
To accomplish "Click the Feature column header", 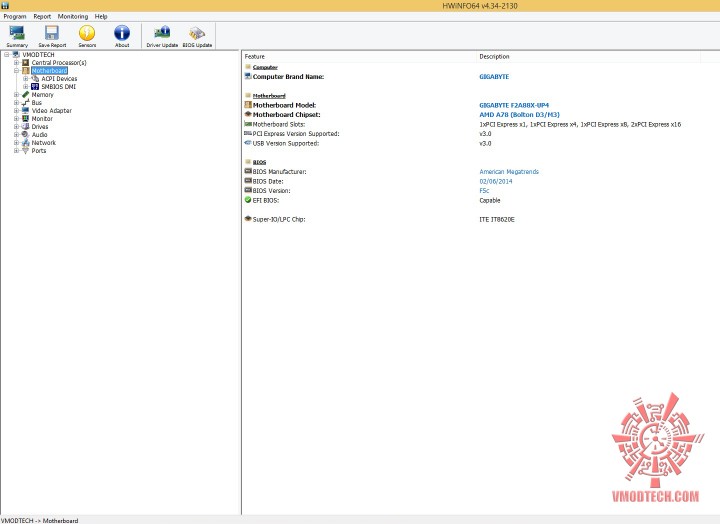I will tap(359, 56).
